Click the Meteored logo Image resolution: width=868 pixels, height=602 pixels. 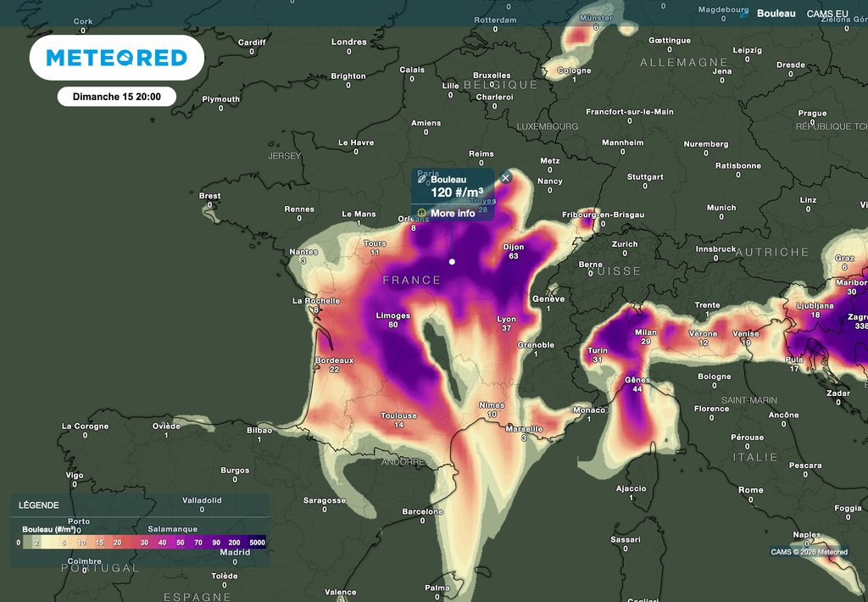click(x=116, y=57)
